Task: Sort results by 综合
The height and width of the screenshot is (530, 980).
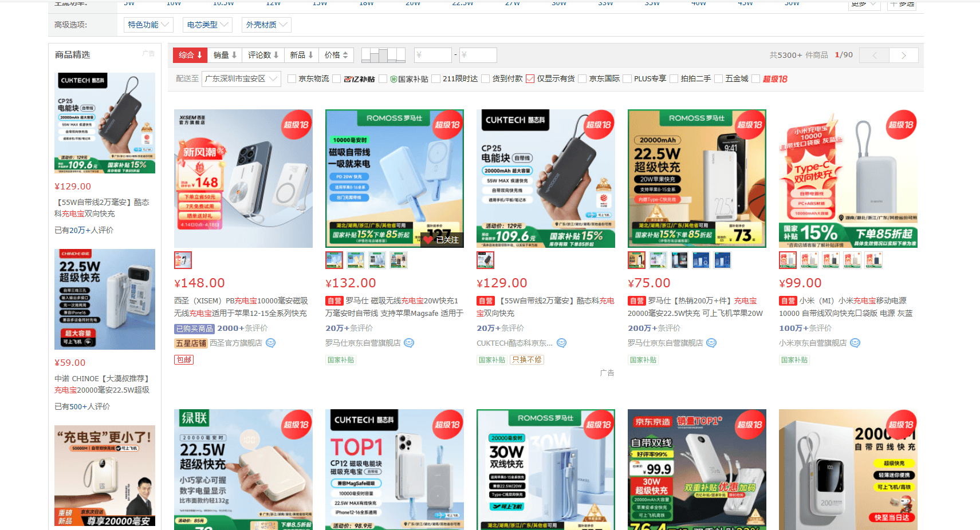Action: click(x=190, y=55)
